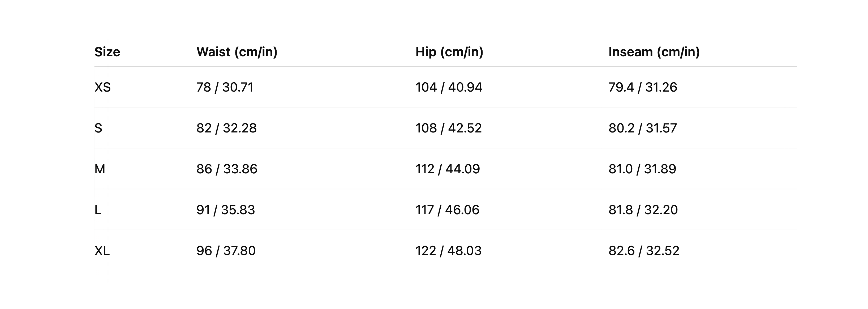Click the XL hip value 122 / 48.03
868x309 pixels.
pos(448,251)
